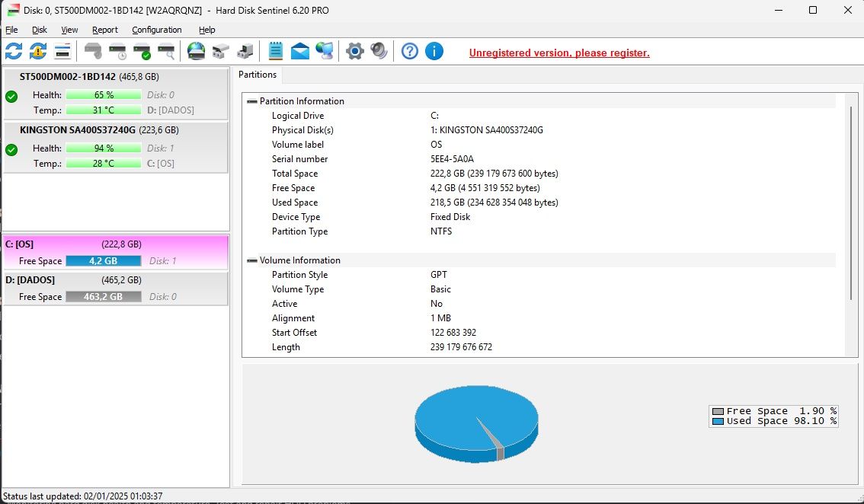Click the Hard Disk Sentinel title bar icon
Viewport: 864px width, 504px height.
click(x=13, y=11)
